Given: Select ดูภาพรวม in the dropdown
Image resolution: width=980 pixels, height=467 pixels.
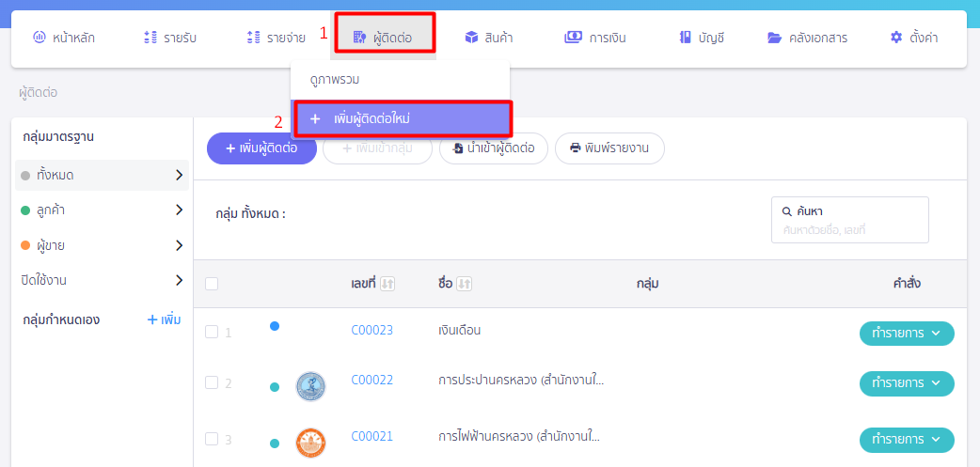Looking at the screenshot, I should tap(400, 80).
